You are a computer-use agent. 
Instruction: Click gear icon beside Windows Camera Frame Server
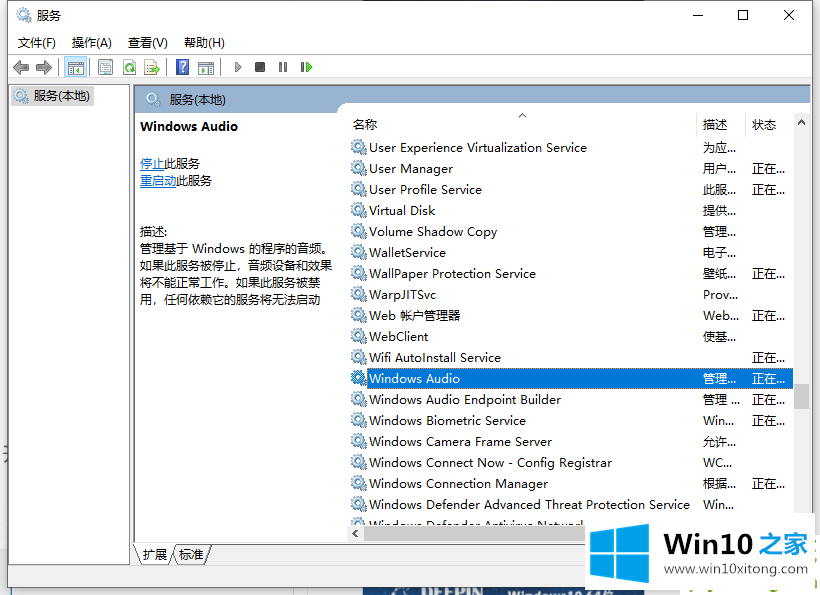[x=359, y=441]
